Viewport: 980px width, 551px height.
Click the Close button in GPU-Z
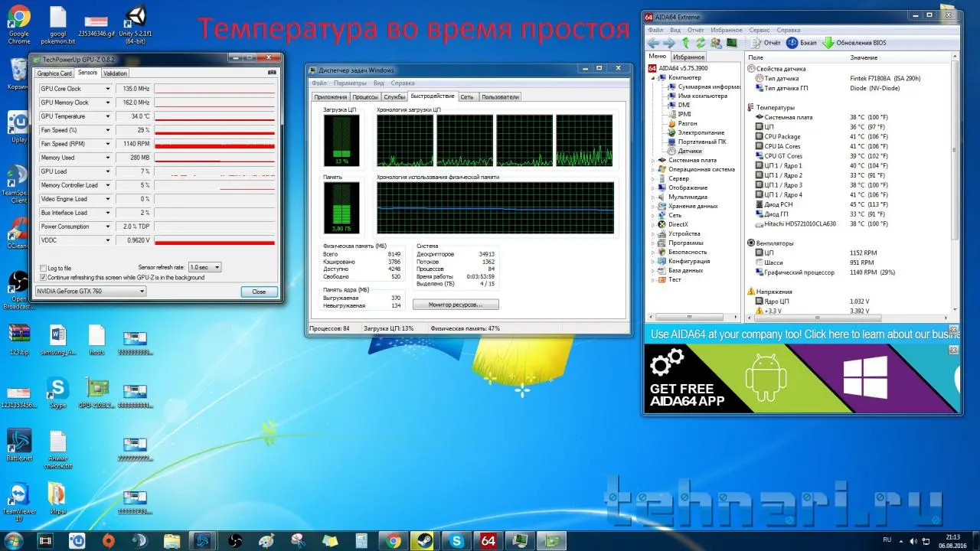259,292
